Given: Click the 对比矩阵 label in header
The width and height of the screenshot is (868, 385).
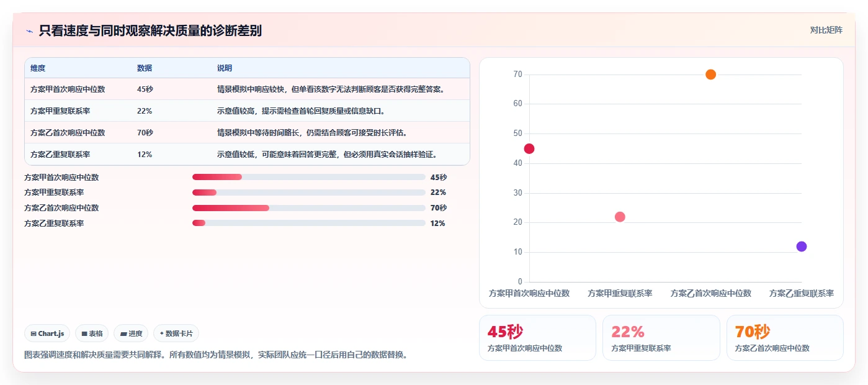Looking at the screenshot, I should (x=826, y=30).
